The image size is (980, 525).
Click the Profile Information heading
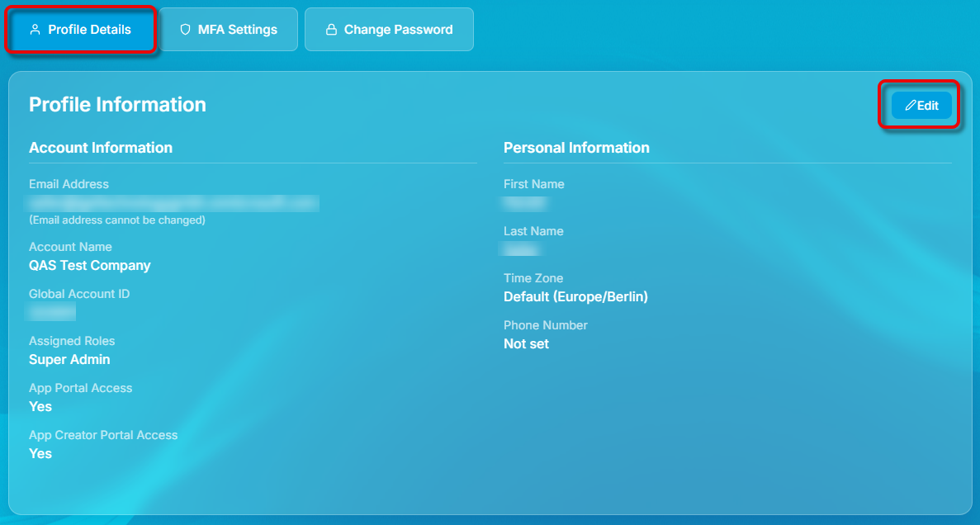(x=117, y=105)
